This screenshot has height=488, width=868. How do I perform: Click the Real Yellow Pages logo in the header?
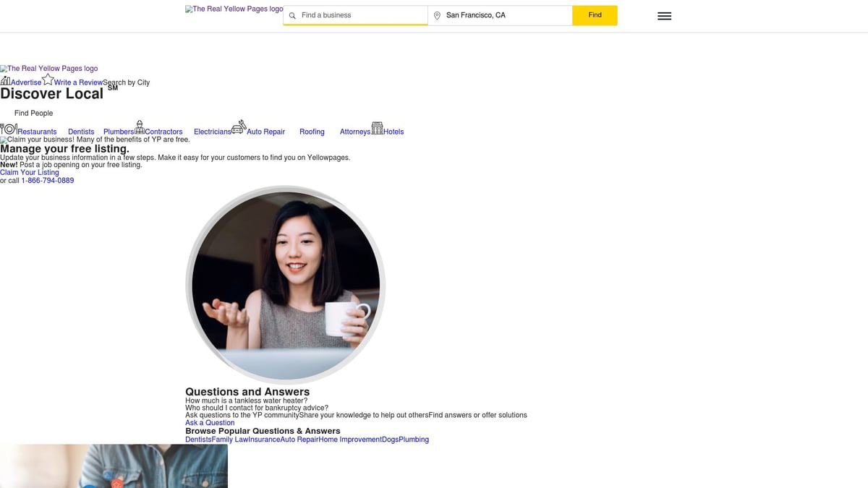[234, 9]
